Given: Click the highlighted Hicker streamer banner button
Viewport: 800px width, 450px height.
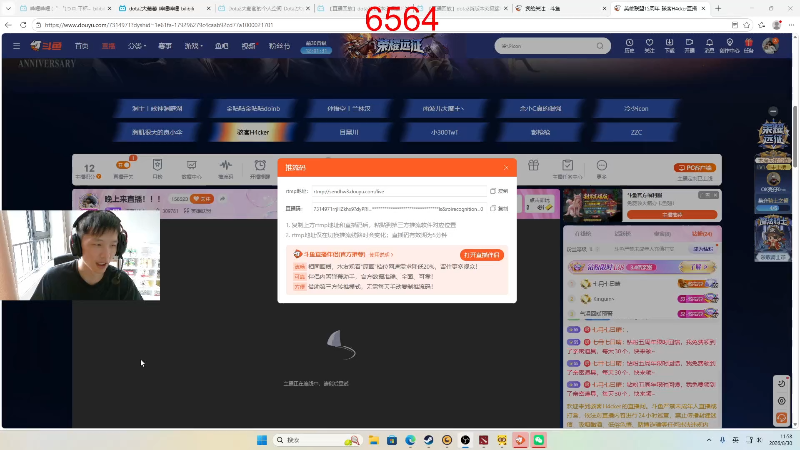Looking at the screenshot, I should coord(253,132).
